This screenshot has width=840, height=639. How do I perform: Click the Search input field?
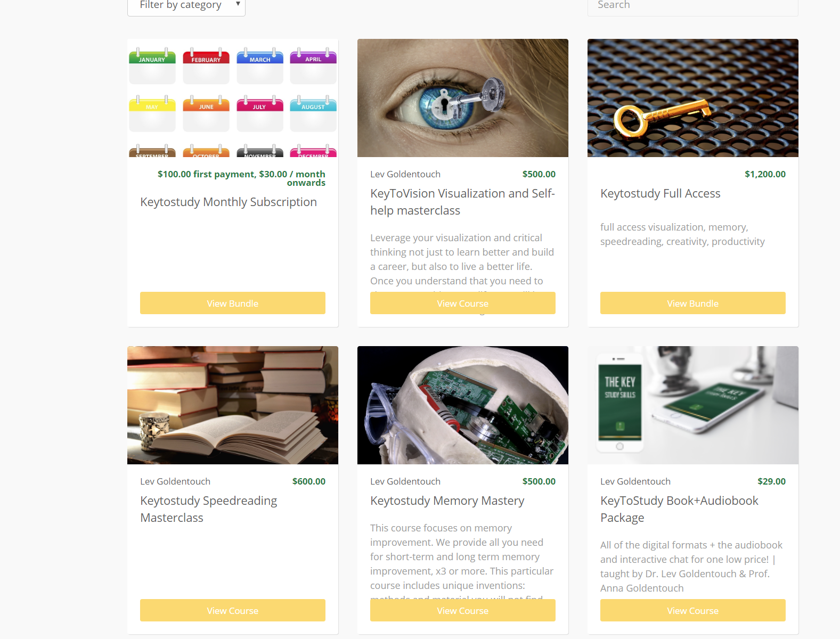click(692, 6)
